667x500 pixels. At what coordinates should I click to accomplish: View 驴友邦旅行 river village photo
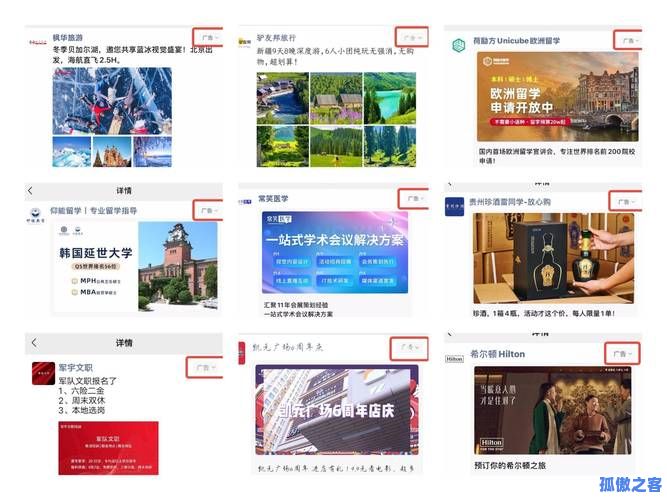click(x=282, y=98)
